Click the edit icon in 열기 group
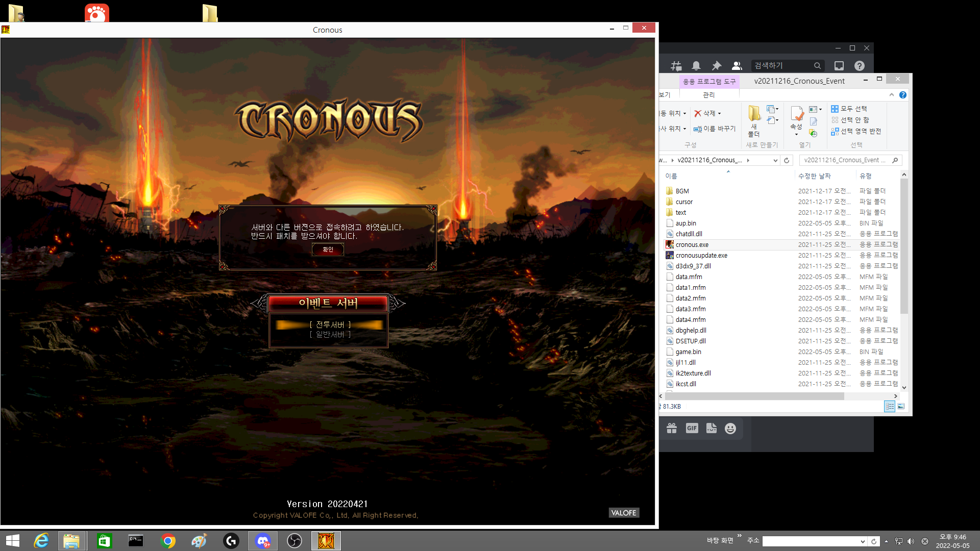The width and height of the screenshot is (980, 551). [814, 121]
